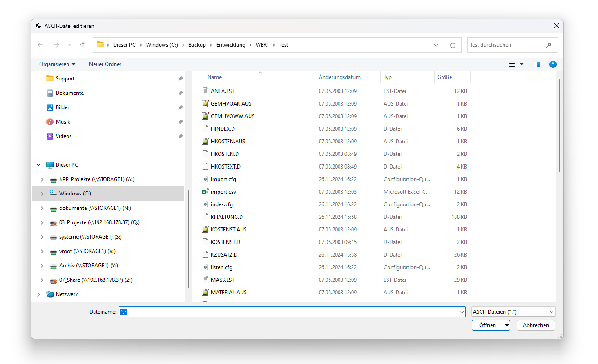Collapse the Dieser PC tree node
Viewport: 598px width, 364px height.
(39, 165)
